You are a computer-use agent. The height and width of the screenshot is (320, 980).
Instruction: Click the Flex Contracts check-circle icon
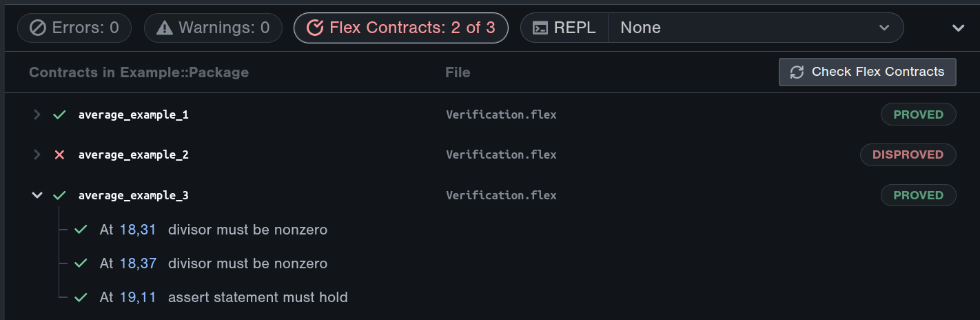click(315, 28)
